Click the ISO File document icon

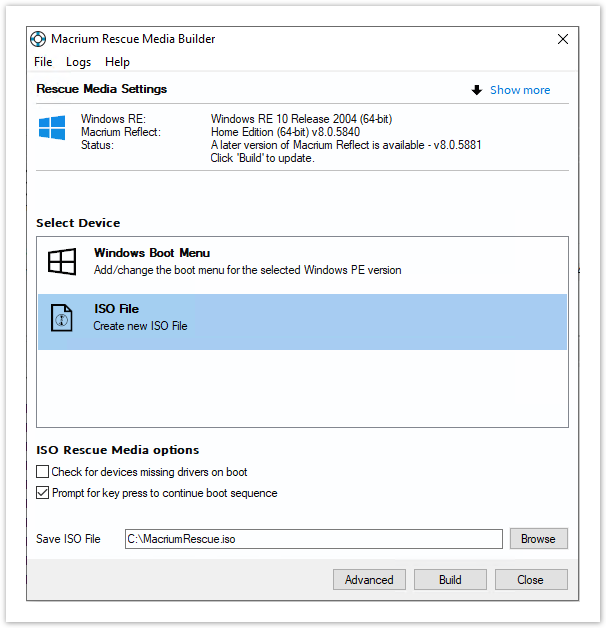(61, 318)
